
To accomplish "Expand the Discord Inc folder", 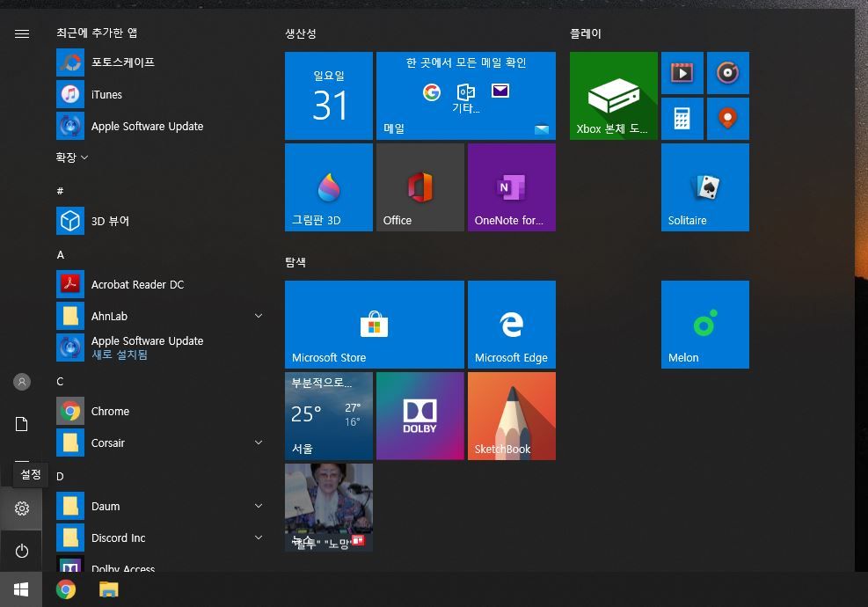I will 161,538.
